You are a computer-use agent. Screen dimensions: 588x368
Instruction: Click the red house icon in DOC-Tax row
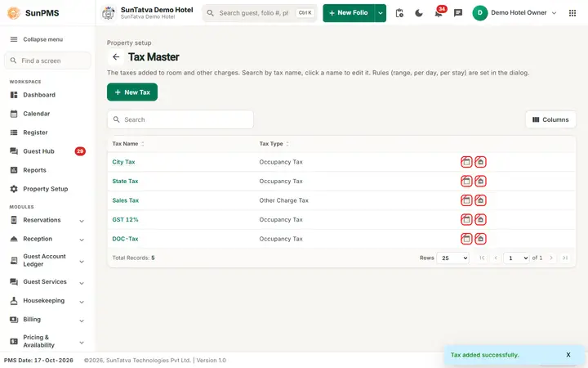(480, 239)
